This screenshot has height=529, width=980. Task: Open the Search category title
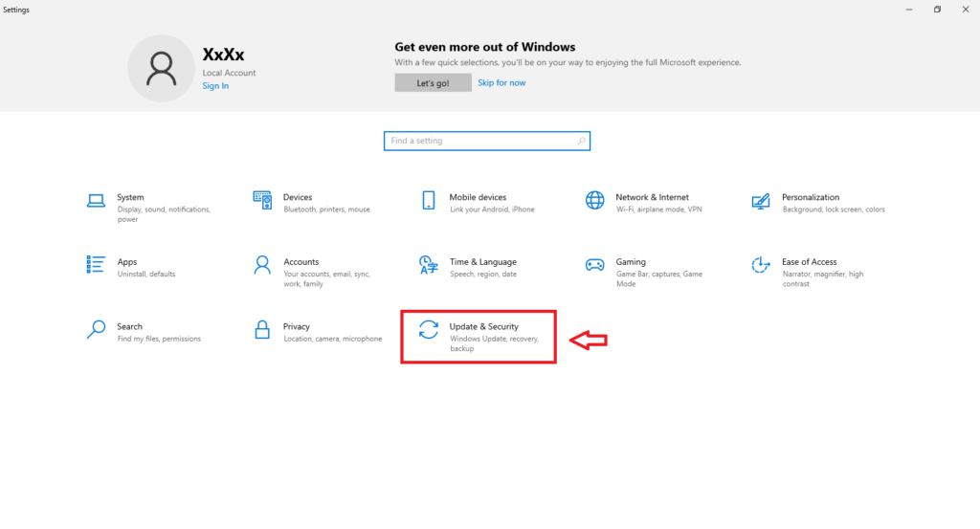[129, 326]
